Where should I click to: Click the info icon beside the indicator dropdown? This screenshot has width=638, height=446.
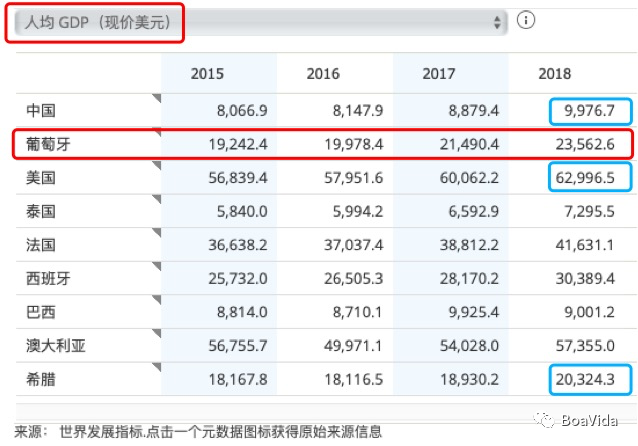click(526, 20)
